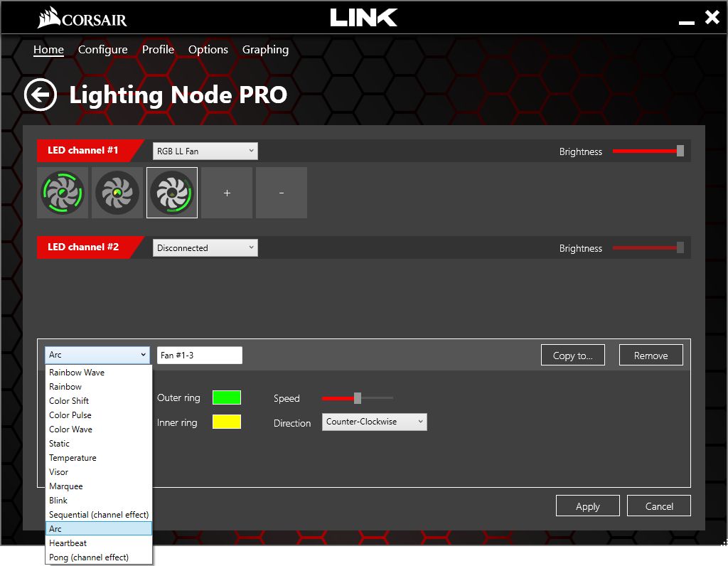Minimize the Link window
The width and height of the screenshot is (728, 566).
coord(687,22)
